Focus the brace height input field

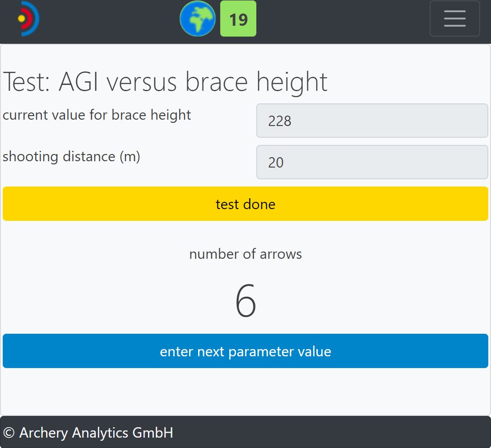pos(372,121)
